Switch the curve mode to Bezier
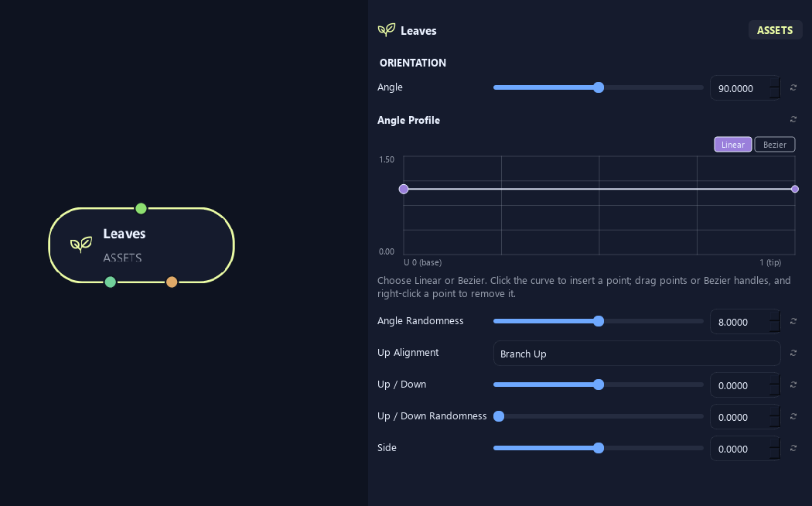Screen dimensions: 812x506 pos(775,145)
